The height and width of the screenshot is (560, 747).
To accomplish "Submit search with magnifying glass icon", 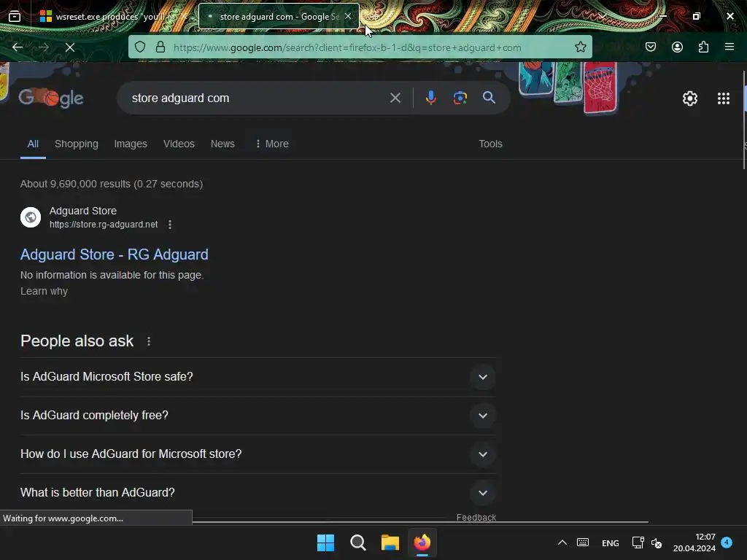I will click(x=489, y=98).
